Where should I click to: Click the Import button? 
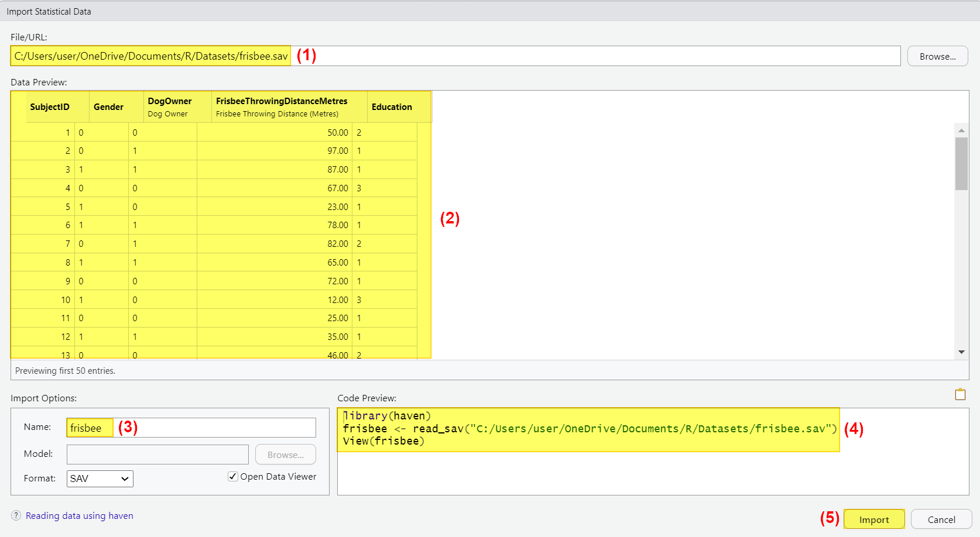[x=874, y=519]
